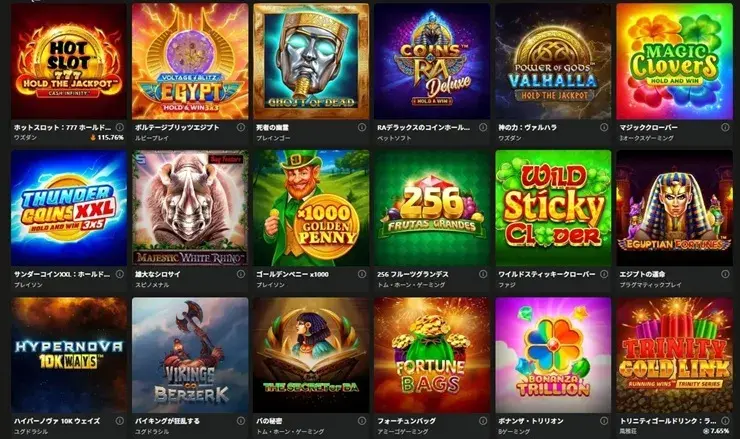Click info icon beside ボルテージブリッツエジプト

(241, 127)
